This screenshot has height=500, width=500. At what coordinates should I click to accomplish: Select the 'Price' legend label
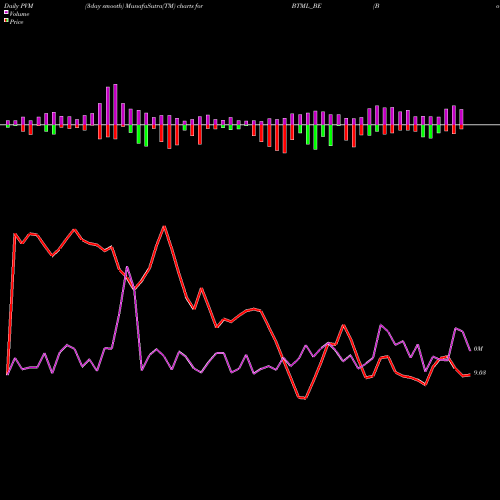16,22
